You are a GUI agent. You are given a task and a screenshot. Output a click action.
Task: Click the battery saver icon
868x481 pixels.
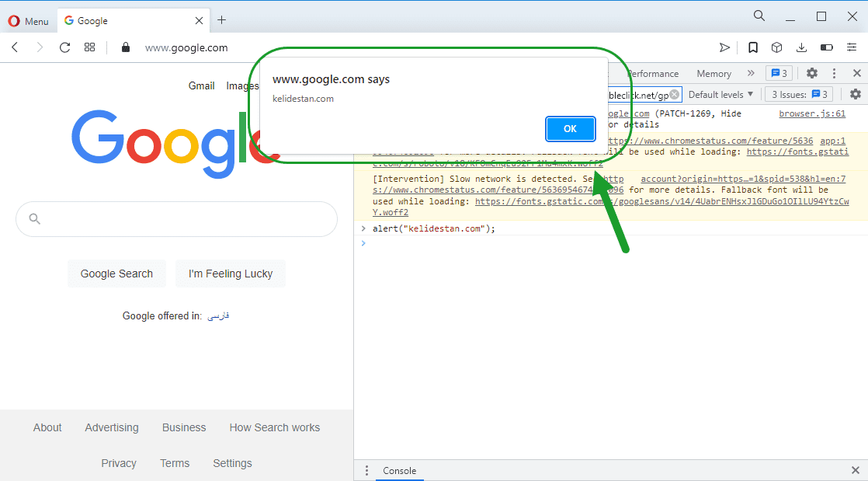(827, 47)
